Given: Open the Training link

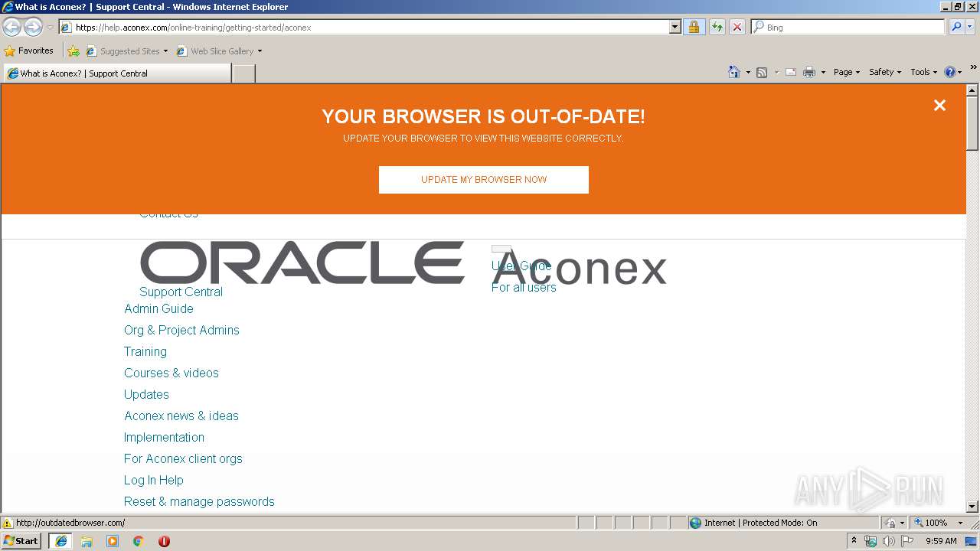Looking at the screenshot, I should coord(145,351).
